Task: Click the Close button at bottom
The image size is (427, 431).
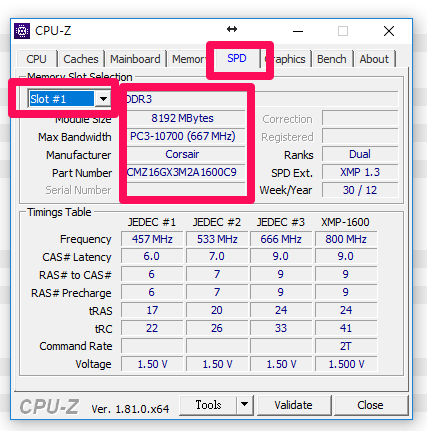Action: (370, 405)
